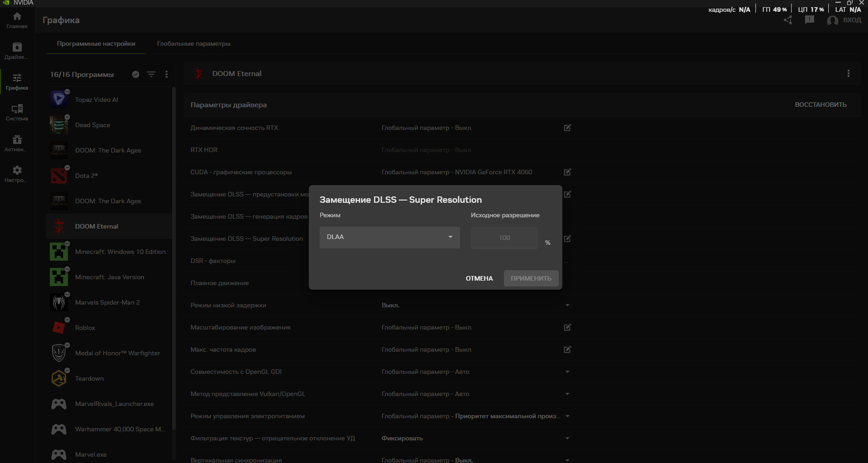Click the feedback notification icon
Viewport: 868px width, 463px height.
click(x=809, y=20)
